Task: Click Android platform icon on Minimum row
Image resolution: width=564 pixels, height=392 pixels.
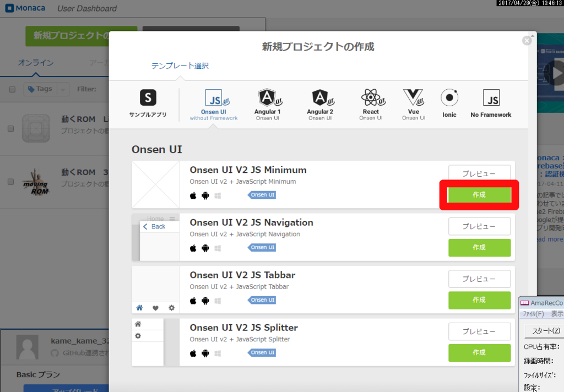Action: (x=205, y=195)
